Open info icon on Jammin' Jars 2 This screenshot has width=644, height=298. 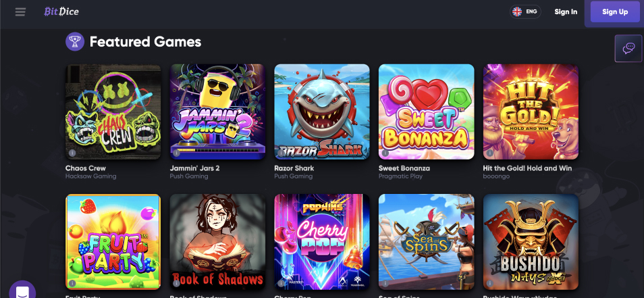point(177,153)
